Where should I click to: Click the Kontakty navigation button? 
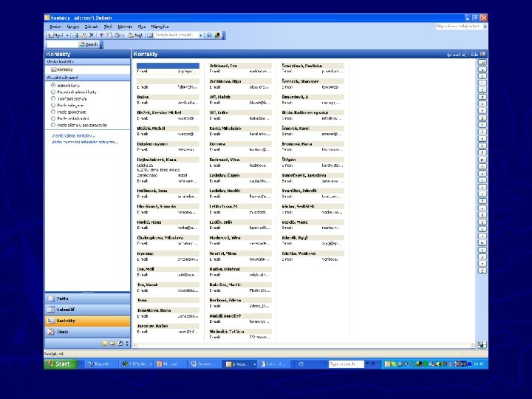tap(87, 321)
